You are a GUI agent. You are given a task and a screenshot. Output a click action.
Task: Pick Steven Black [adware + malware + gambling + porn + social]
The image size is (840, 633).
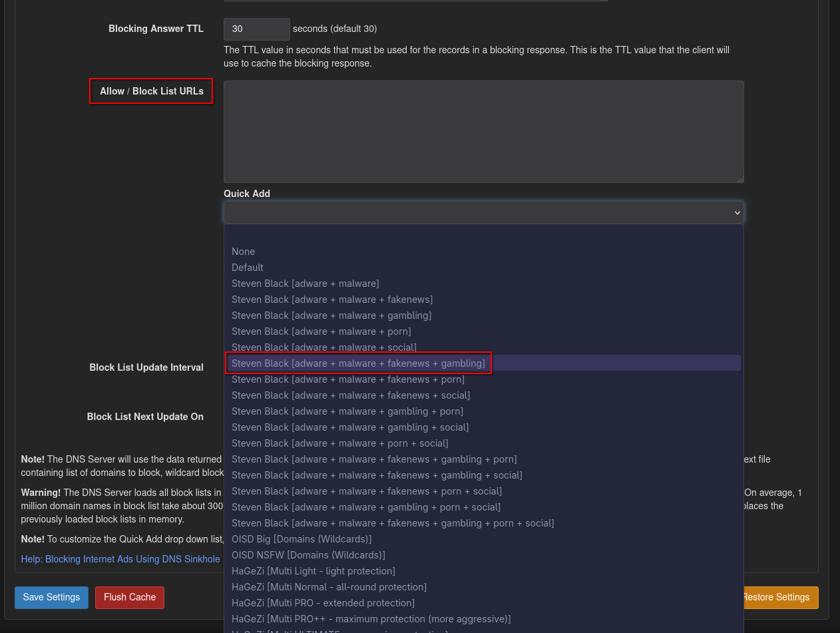point(484,507)
